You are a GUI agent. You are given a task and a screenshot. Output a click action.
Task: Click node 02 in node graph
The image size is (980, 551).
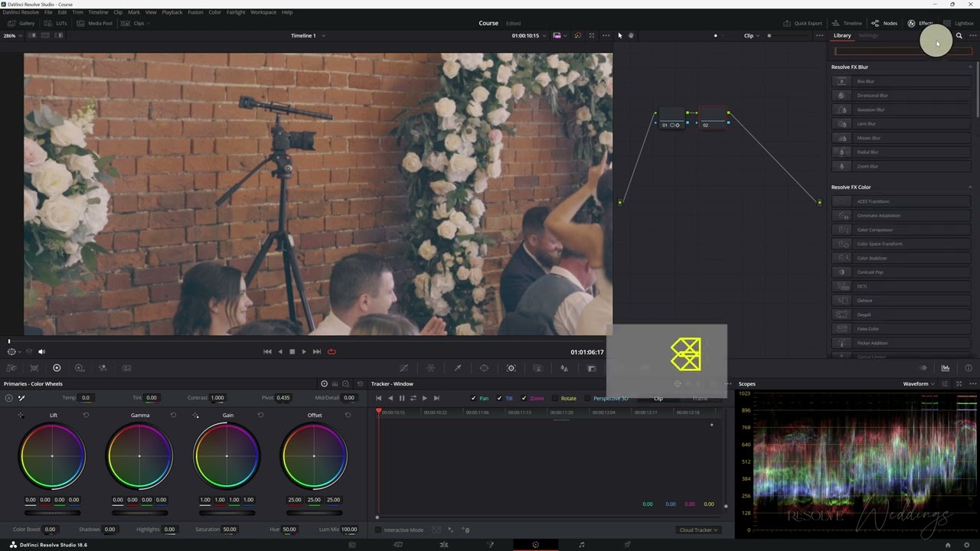pos(713,118)
